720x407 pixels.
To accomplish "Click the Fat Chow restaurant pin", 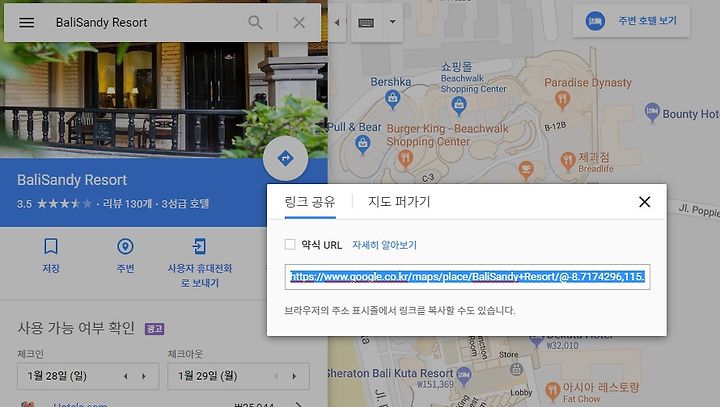I will (x=552, y=391).
